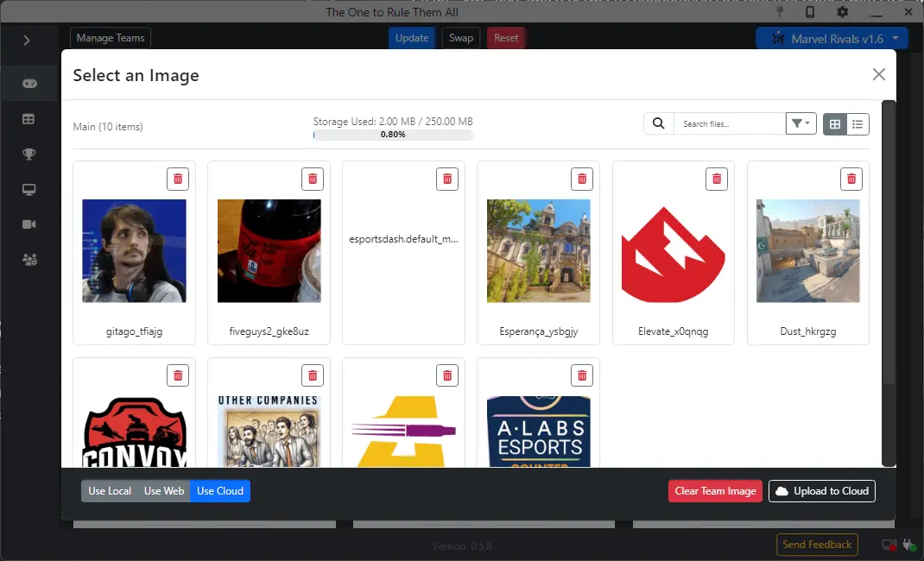Screen dimensions: 924x561
Task: Click the storage used progress bar
Action: [393, 135]
